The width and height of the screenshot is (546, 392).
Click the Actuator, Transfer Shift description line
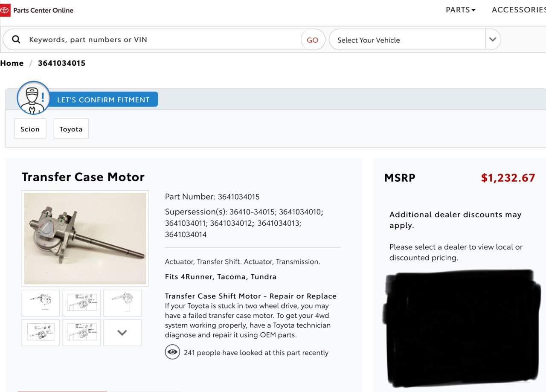[243, 261]
